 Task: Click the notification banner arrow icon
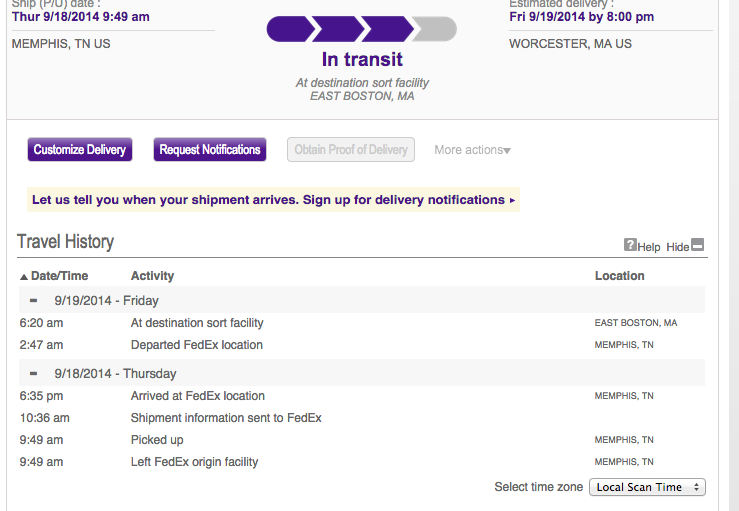pos(512,200)
